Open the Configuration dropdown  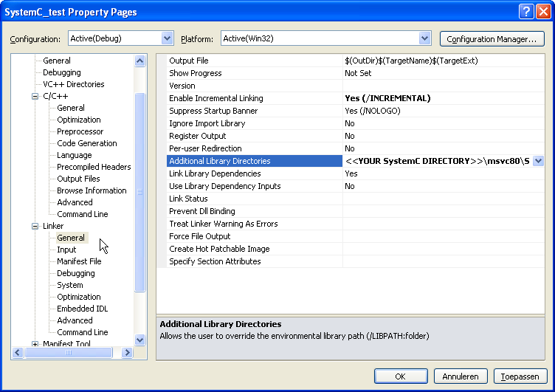[167, 38]
